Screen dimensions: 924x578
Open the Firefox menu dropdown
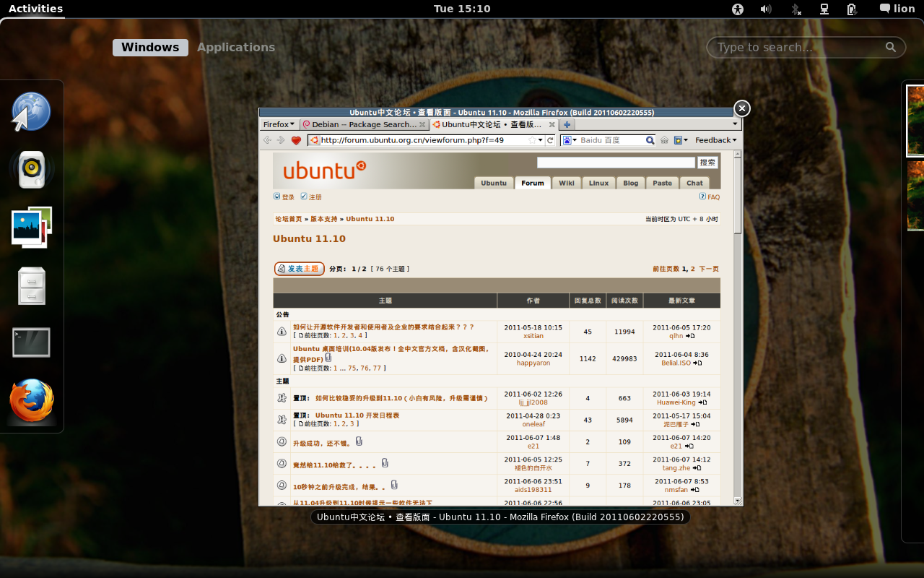[x=279, y=124]
